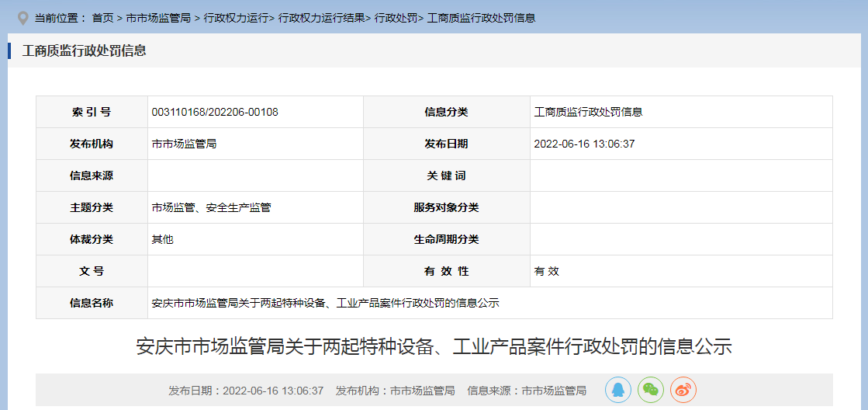Click the 发布日期 table label cell

tap(446, 144)
